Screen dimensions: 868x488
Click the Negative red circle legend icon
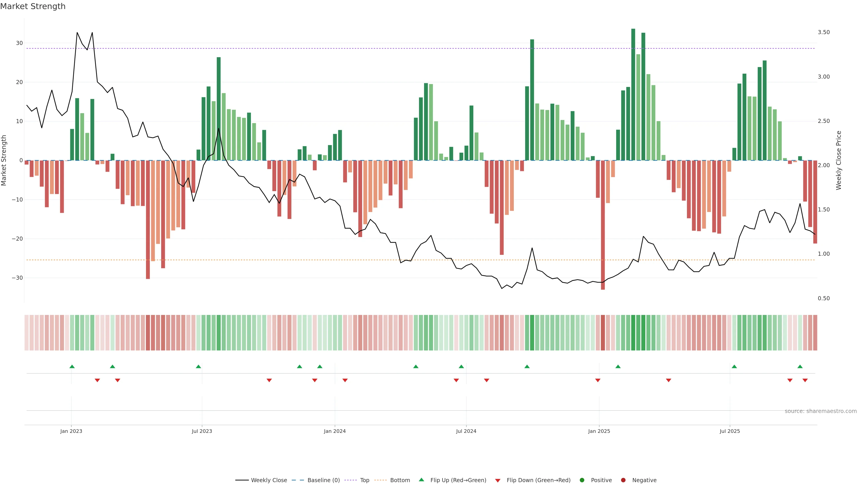(x=623, y=480)
